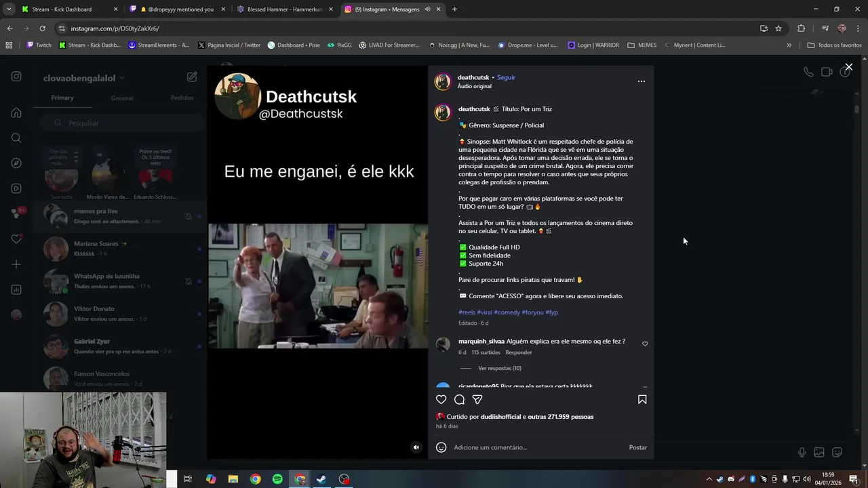Image resolution: width=868 pixels, height=488 pixels.
Task: Go back in browser history
Action: point(9,28)
